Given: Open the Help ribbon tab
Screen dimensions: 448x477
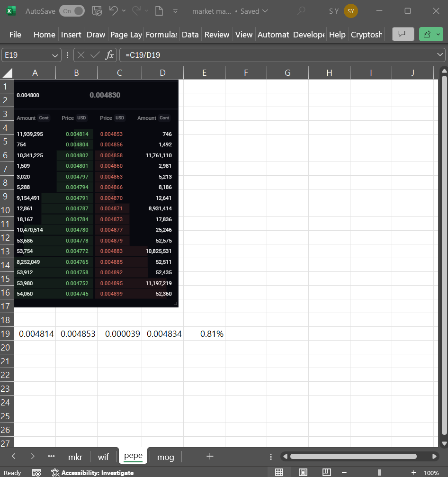Looking at the screenshot, I should tap(337, 35).
